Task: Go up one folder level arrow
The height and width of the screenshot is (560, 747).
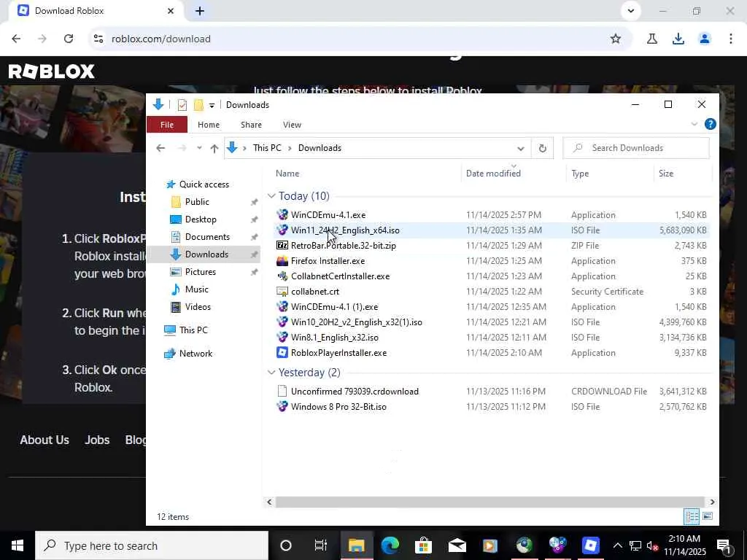Action: click(x=214, y=148)
